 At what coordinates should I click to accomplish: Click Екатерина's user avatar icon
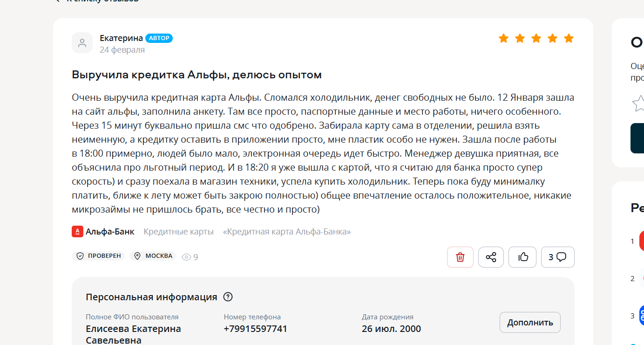(x=82, y=43)
